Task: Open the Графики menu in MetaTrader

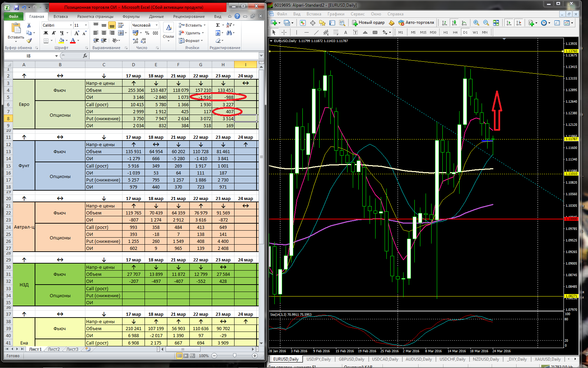Action: [336, 14]
